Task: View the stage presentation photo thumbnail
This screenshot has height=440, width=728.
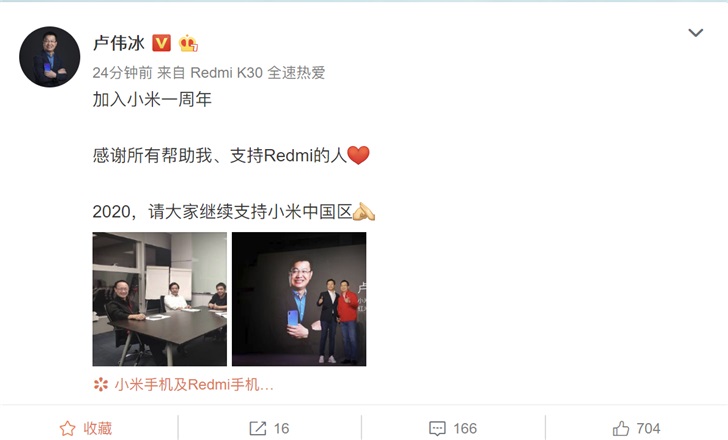Action: (x=299, y=299)
